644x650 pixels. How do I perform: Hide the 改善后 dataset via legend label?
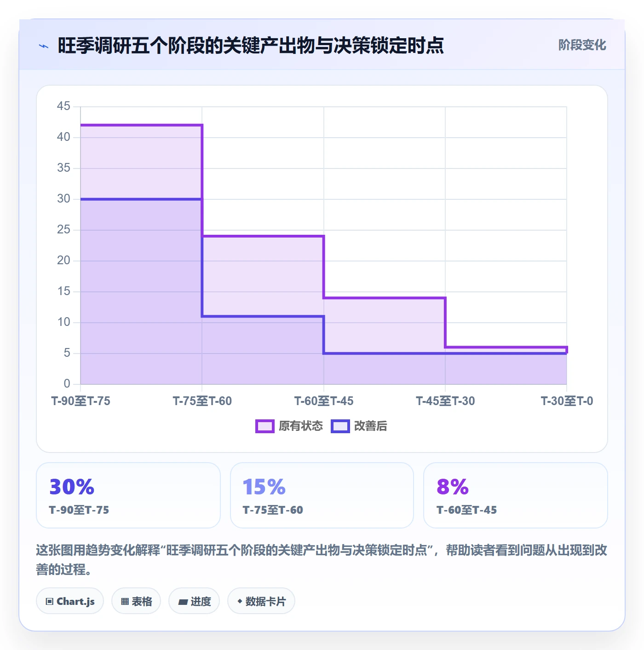370,426
